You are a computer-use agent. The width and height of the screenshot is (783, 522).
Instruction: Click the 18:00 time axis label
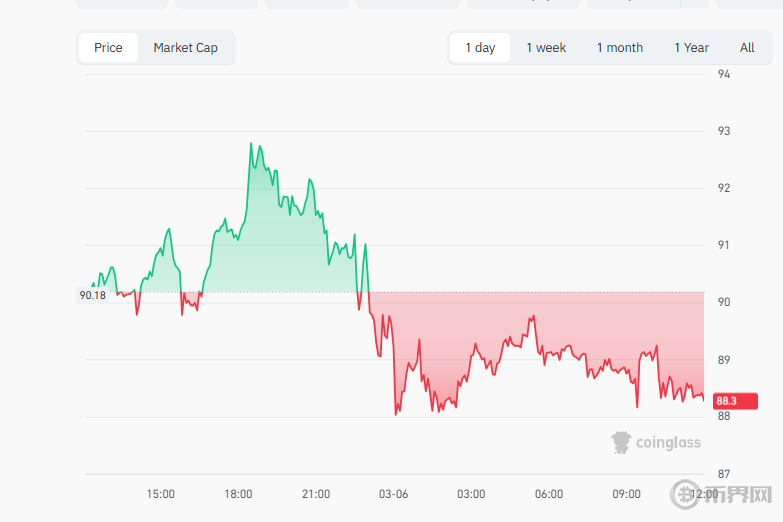point(238,494)
